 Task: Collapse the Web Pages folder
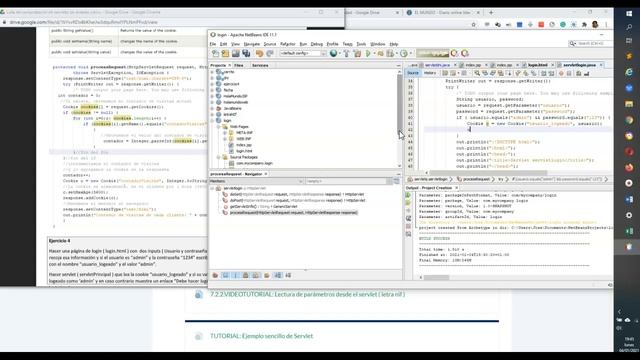click(x=219, y=127)
